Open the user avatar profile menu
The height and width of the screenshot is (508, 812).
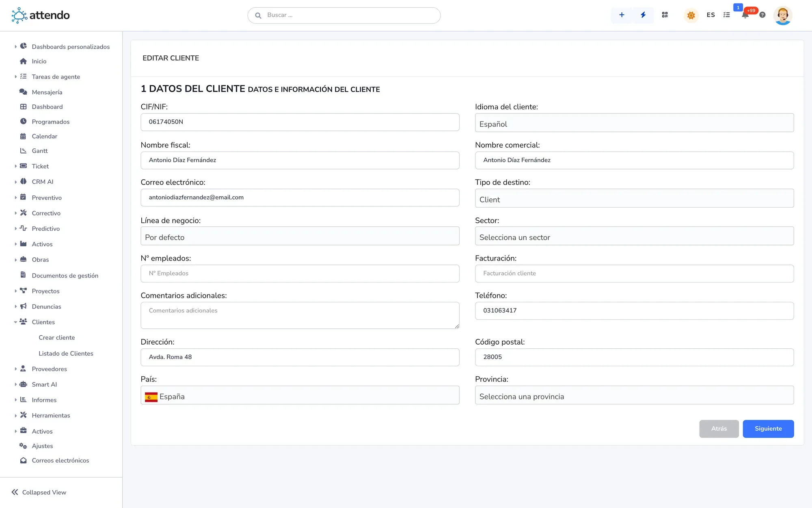pyautogui.click(x=783, y=15)
